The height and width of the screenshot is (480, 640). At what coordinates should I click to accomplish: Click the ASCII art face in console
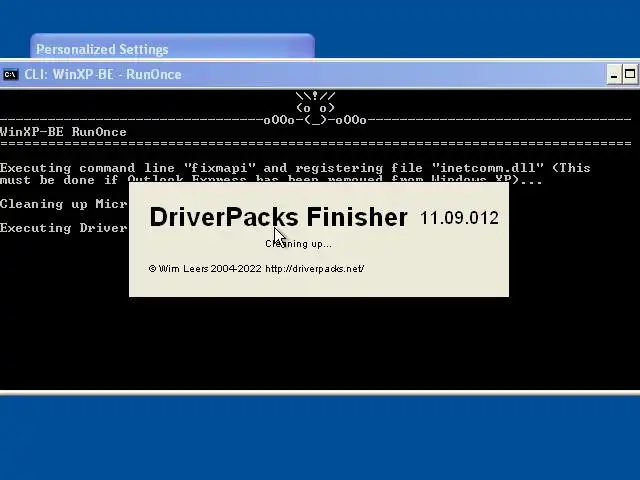(x=315, y=108)
